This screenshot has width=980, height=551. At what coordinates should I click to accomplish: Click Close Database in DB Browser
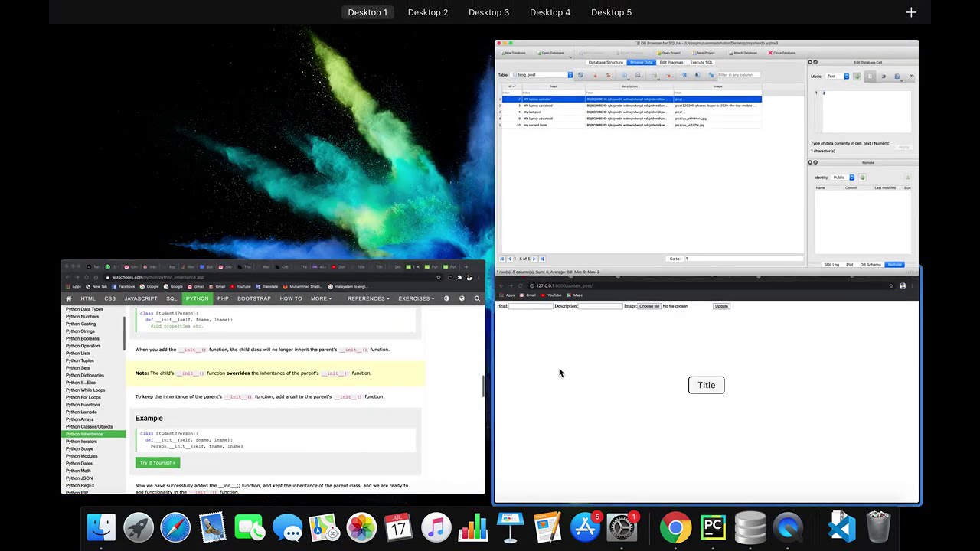782,53
